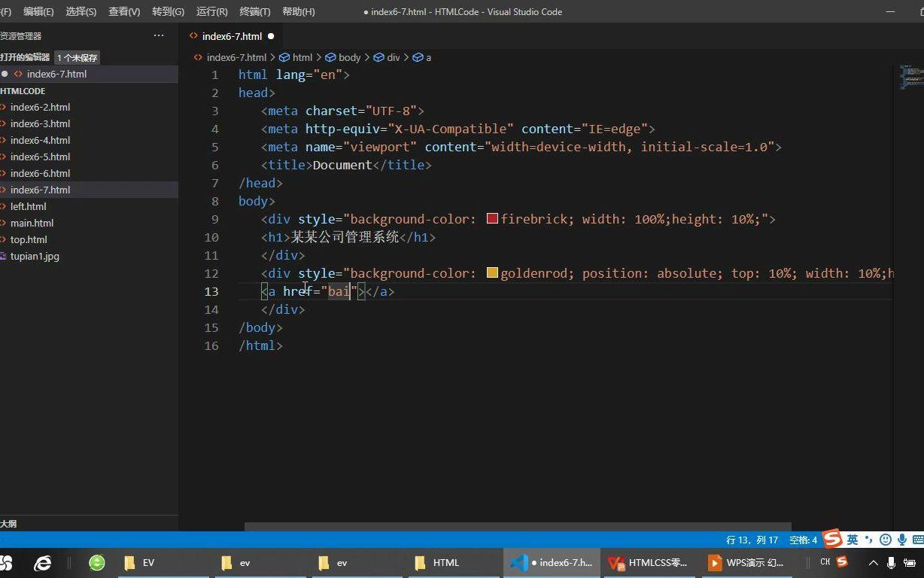Click the Sogou S logo on IME bar
The height and width of the screenshot is (578, 924).
point(832,539)
